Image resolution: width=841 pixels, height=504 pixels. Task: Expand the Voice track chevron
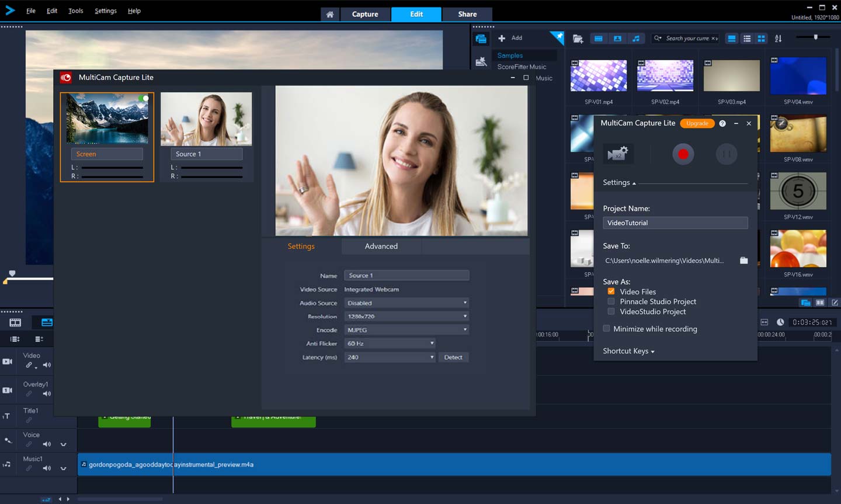coord(63,444)
